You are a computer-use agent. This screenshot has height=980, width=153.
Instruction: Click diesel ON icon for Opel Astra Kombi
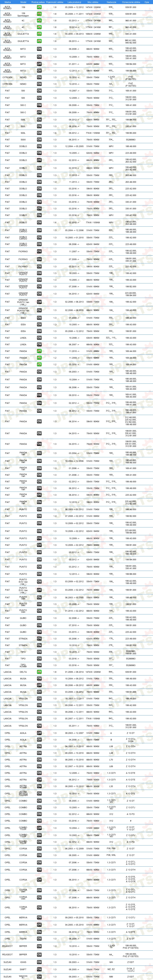(x=39, y=786)
